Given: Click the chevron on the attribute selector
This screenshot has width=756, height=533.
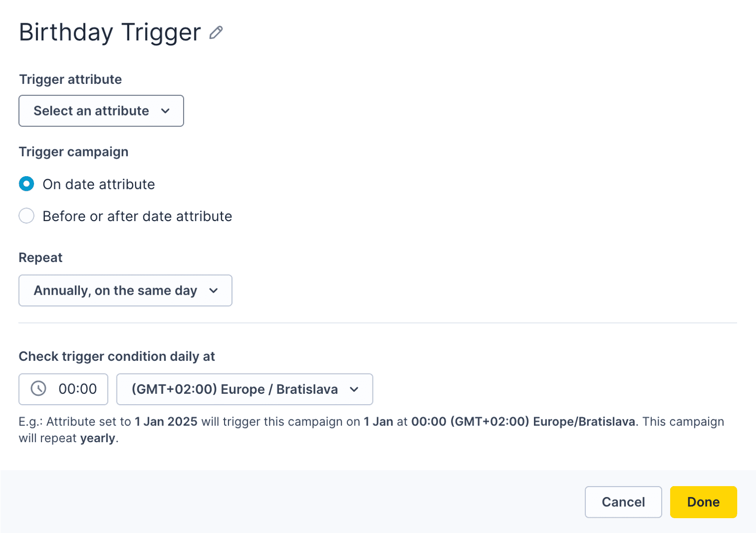Looking at the screenshot, I should (166, 111).
